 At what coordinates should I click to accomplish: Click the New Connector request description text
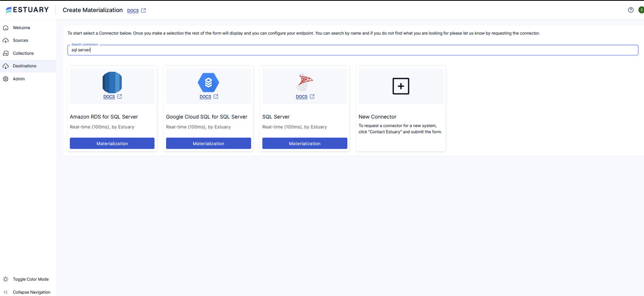click(400, 129)
